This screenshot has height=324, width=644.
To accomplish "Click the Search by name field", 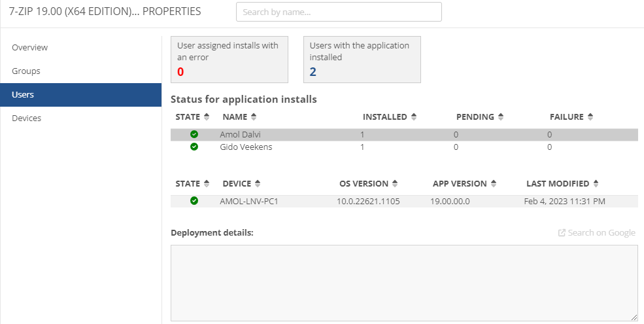I will click(x=339, y=12).
